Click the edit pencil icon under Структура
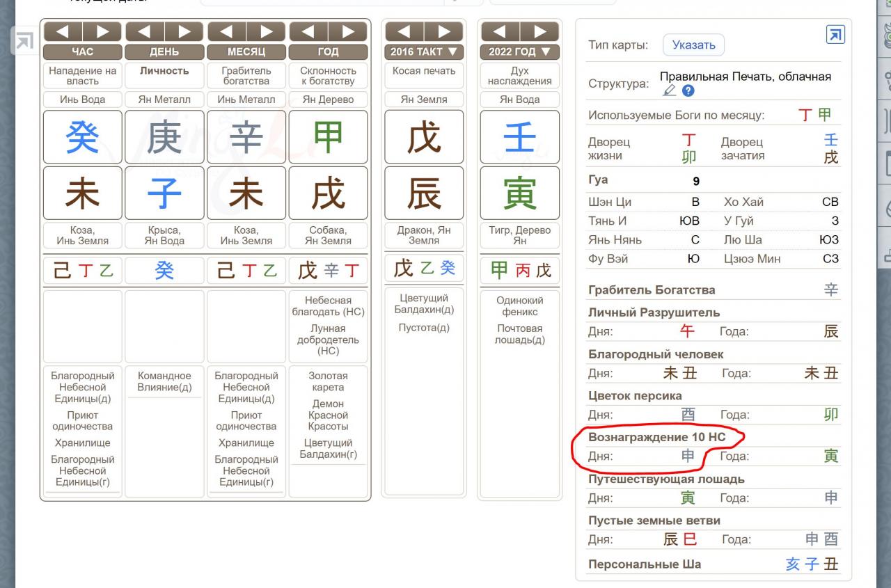 pos(670,90)
